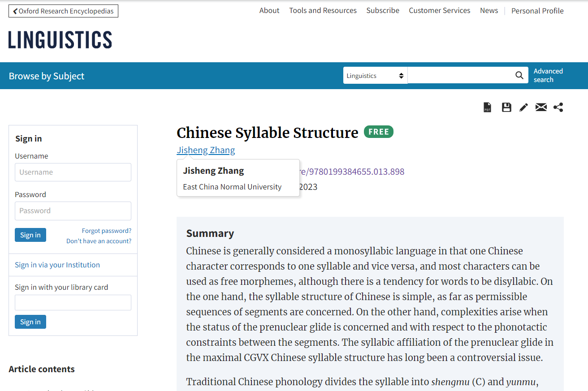Screen dimensions: 588x391
Task: Open Tools and Resources menu
Action: pos(323,10)
